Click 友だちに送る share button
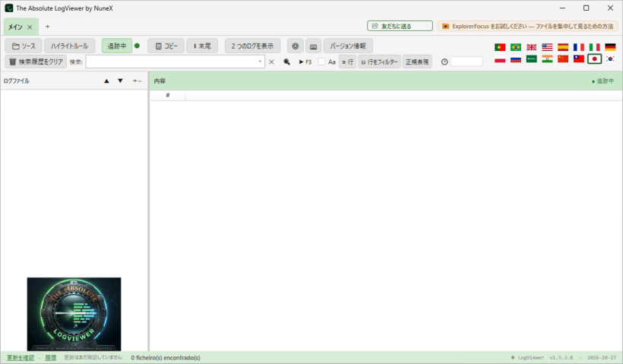Viewport: 623px width, 364px height. [400, 26]
